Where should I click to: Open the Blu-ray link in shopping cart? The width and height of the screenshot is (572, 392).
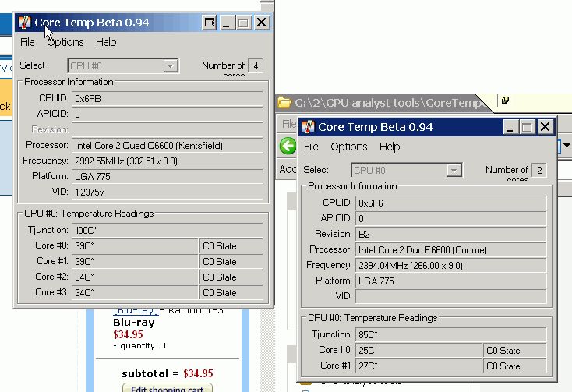pos(136,311)
